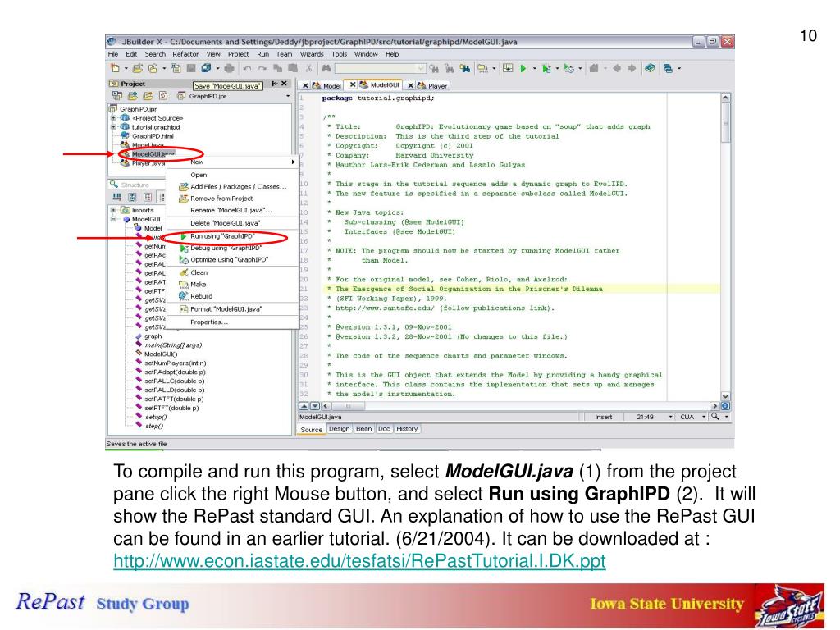This screenshot has height=630, width=840.
Task: Open the GraphIPD.jpr project selector dropdown
Action: [288, 97]
